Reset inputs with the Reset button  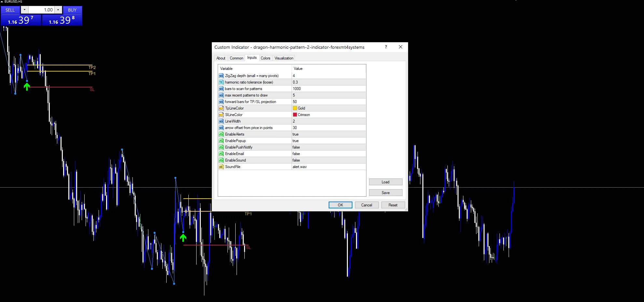pyautogui.click(x=393, y=205)
